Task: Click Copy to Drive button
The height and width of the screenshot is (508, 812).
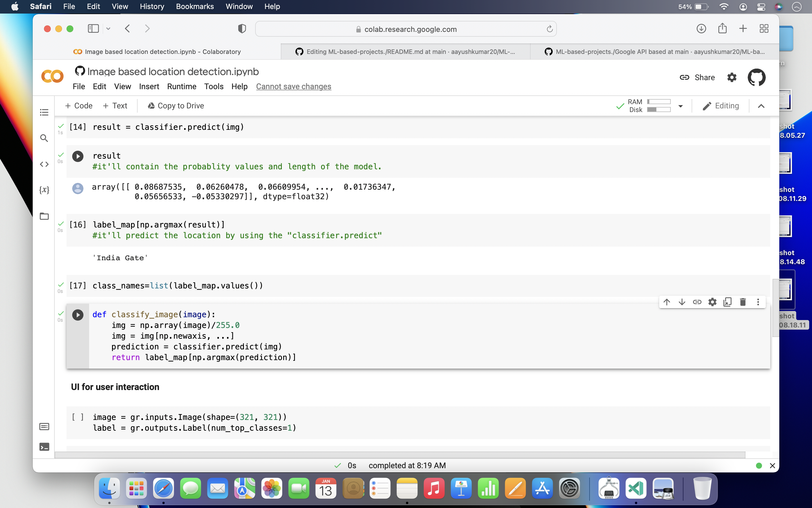Action: tap(175, 106)
